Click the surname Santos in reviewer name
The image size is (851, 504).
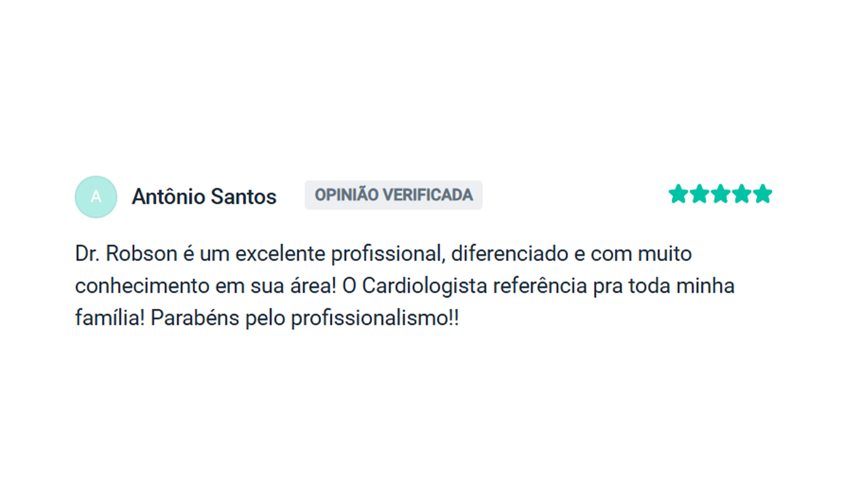click(244, 197)
